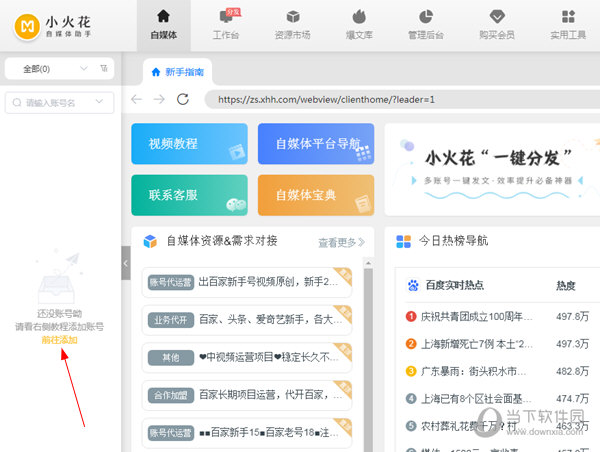
Task: Click 查看更多 link
Action: (341, 242)
